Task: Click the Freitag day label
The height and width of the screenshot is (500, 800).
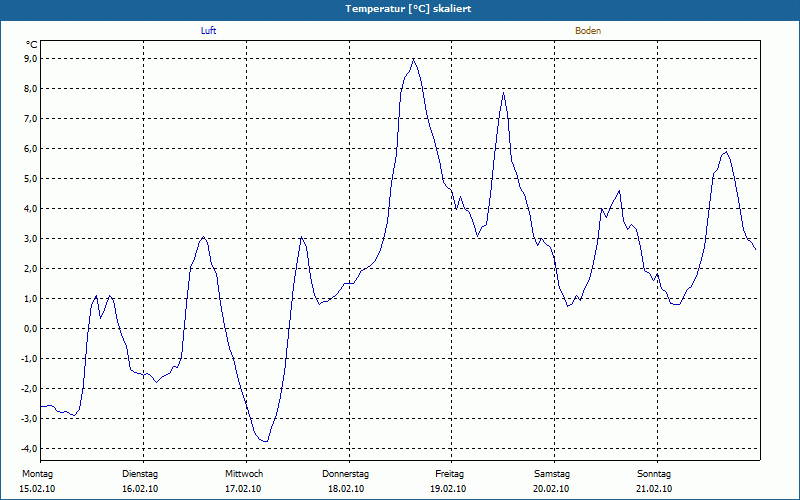Action: [x=449, y=474]
